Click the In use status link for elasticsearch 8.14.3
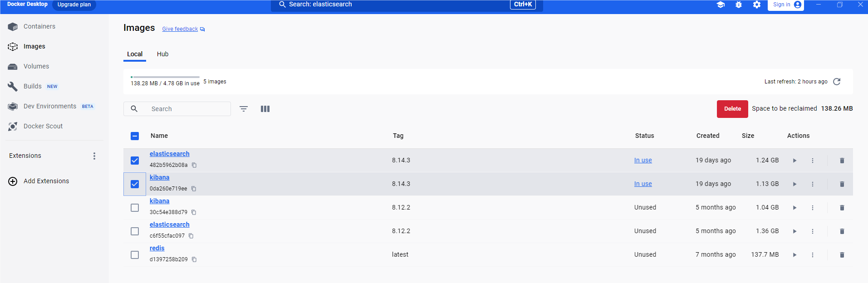The height and width of the screenshot is (283, 868). click(643, 160)
